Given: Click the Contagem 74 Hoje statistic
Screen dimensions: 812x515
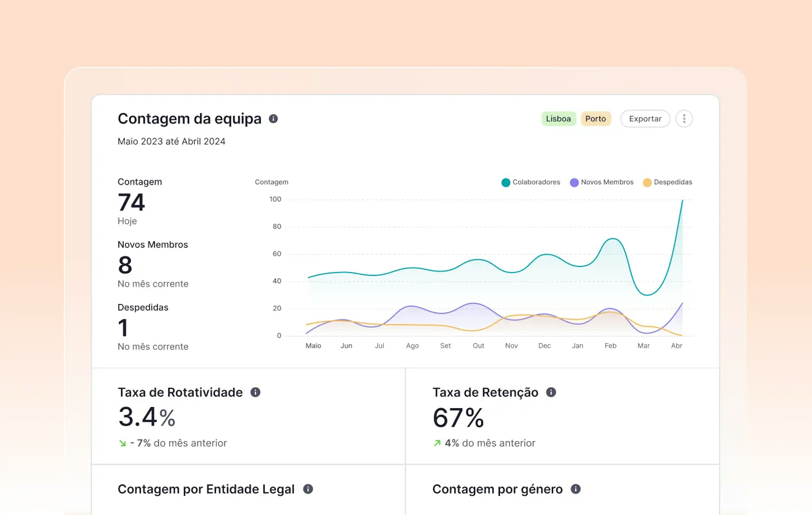Looking at the screenshot, I should click(140, 201).
